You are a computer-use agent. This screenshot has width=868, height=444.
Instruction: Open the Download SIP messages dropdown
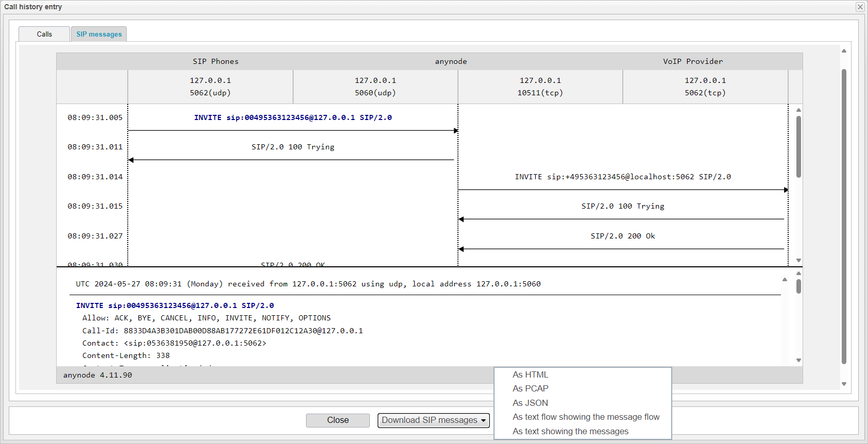point(434,420)
